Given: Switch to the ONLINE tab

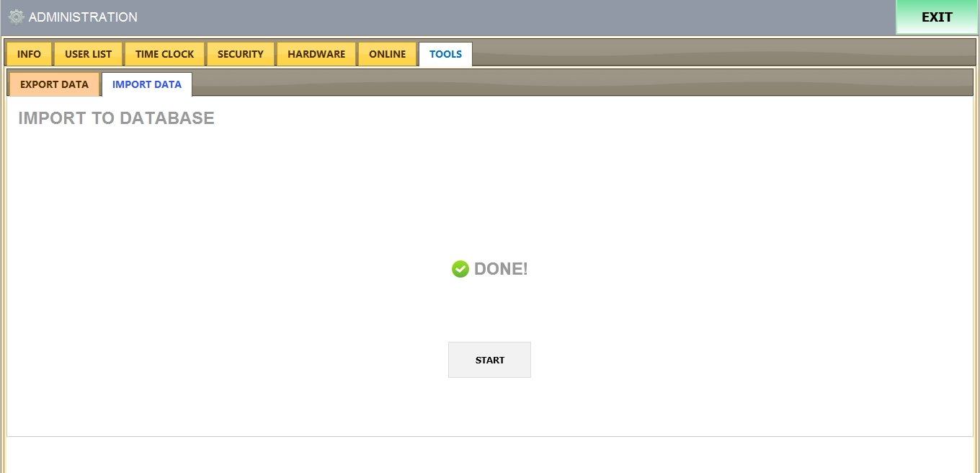Looking at the screenshot, I should [x=387, y=54].
